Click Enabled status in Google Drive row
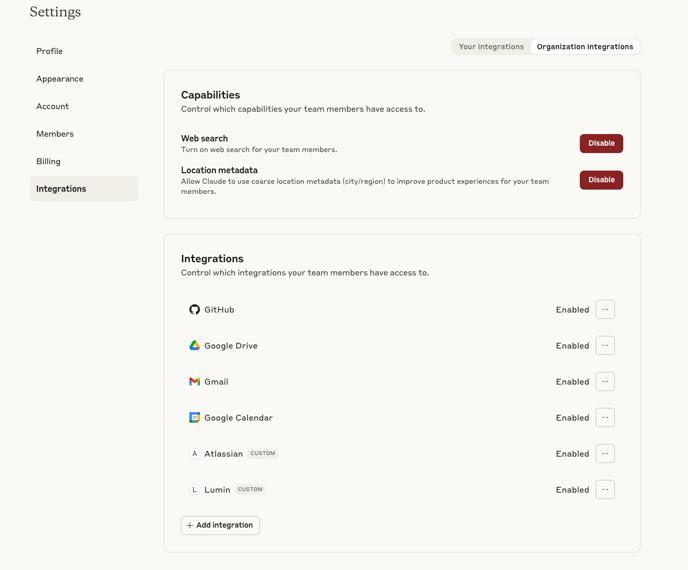Screen dimensions: 688x570 572,346
